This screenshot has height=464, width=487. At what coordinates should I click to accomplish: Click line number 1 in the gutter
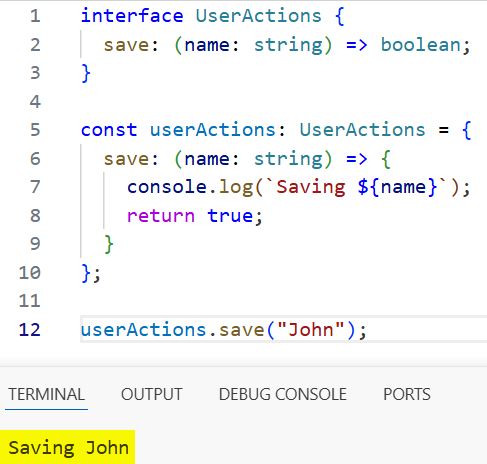click(x=35, y=16)
